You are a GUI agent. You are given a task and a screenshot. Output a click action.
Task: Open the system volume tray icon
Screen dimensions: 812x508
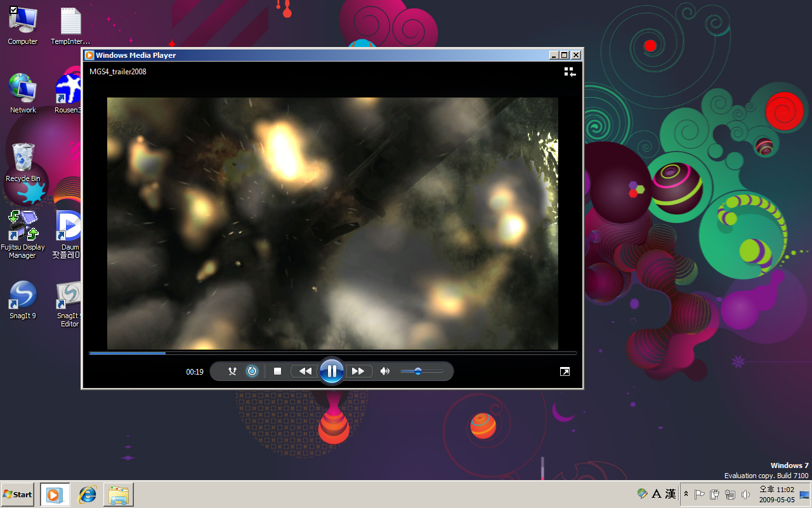pos(745,494)
